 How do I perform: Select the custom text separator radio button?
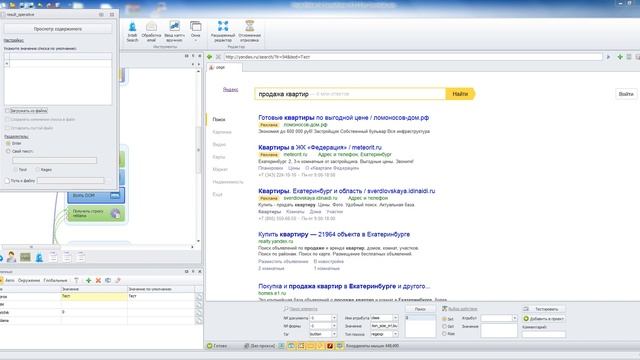(x=8, y=151)
